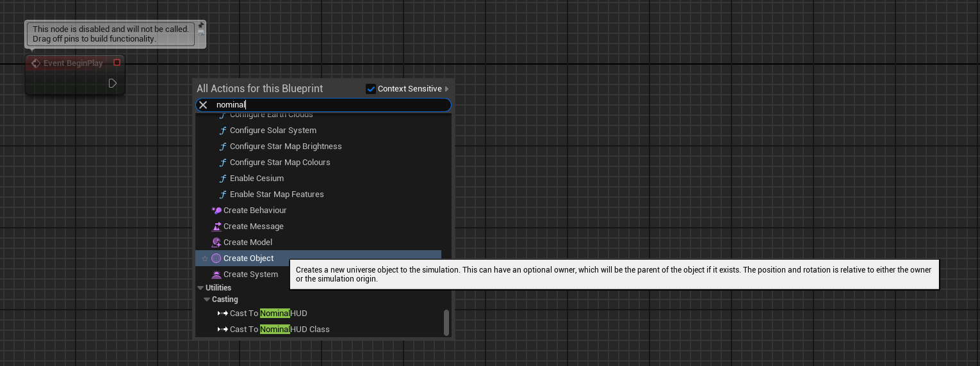Click the pin icon on the node comment bubble
The height and width of the screenshot is (366, 980).
pos(201,25)
